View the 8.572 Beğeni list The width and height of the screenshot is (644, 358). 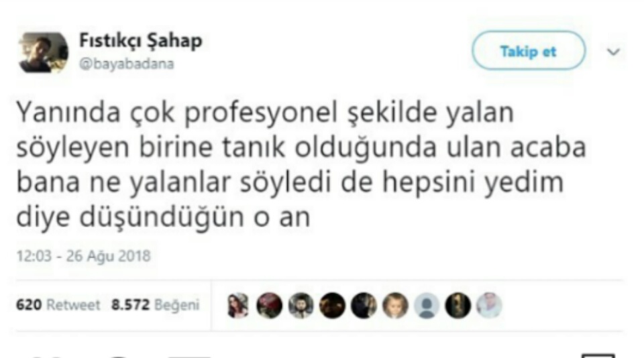click(x=155, y=304)
